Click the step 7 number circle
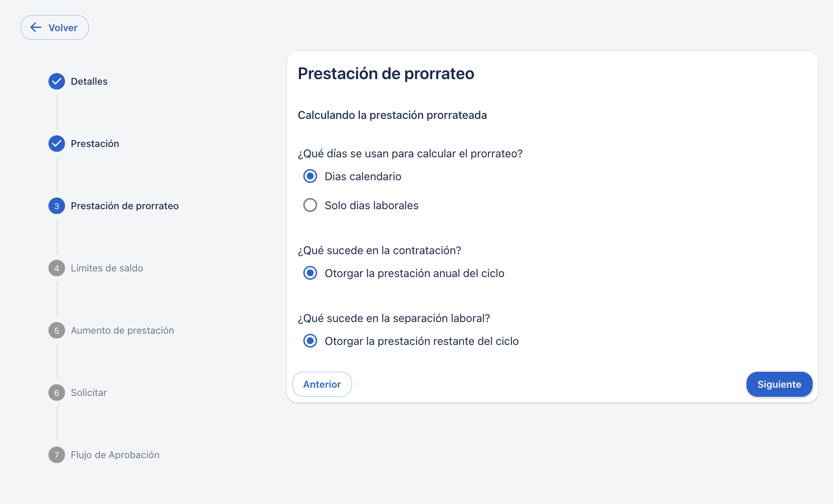Screen dimensions: 833x504 pos(57,455)
